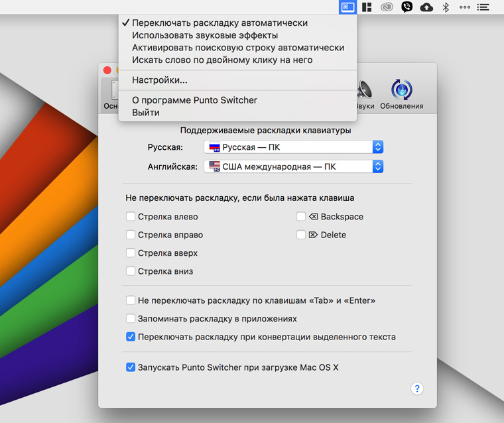This screenshot has width=504, height=423.
Task: Expand the Английская layout dropdown
Action: coord(294,167)
